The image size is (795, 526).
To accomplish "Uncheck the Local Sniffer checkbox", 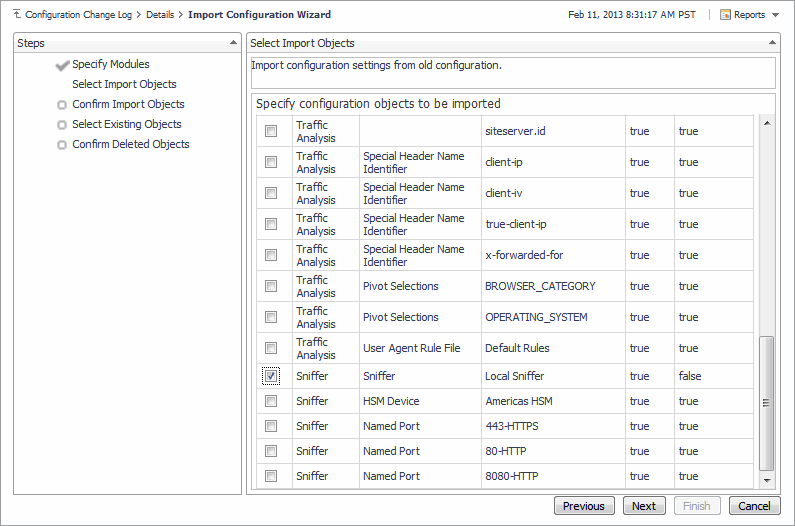I will point(271,376).
